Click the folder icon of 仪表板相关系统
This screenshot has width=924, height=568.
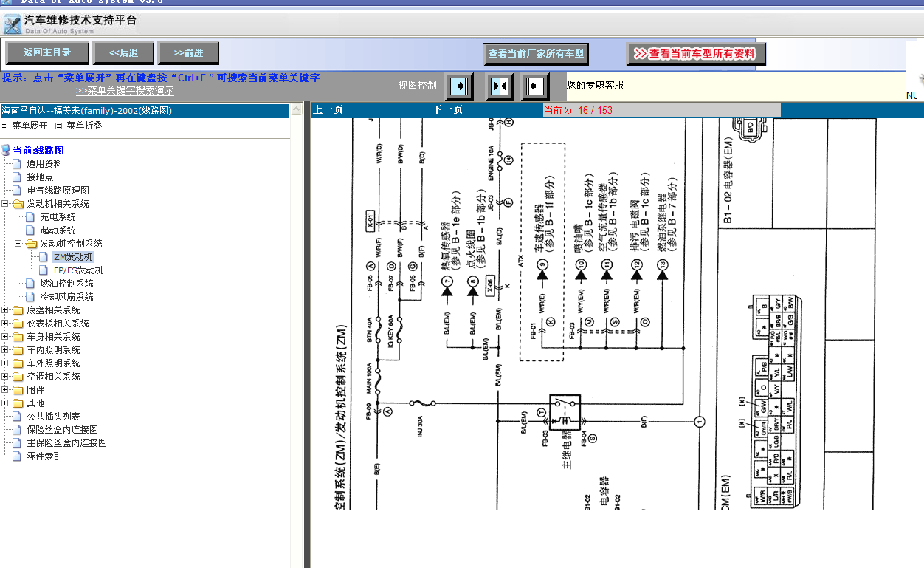click(18, 324)
